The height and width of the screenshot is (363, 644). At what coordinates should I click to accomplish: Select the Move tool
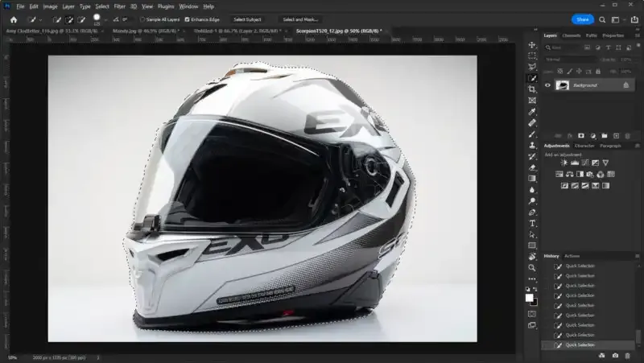point(532,45)
